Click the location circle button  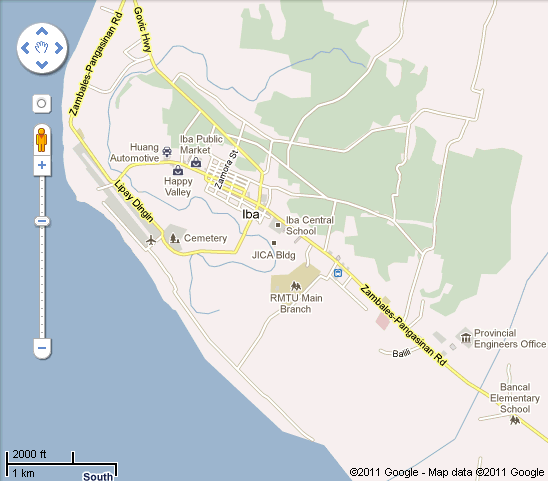coord(42,103)
